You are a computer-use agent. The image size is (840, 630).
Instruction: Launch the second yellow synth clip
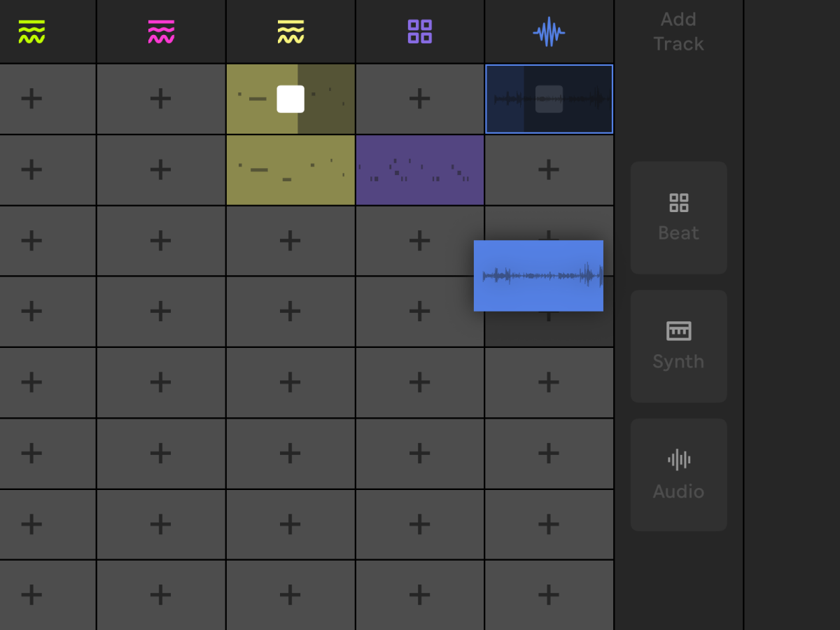tap(290, 170)
